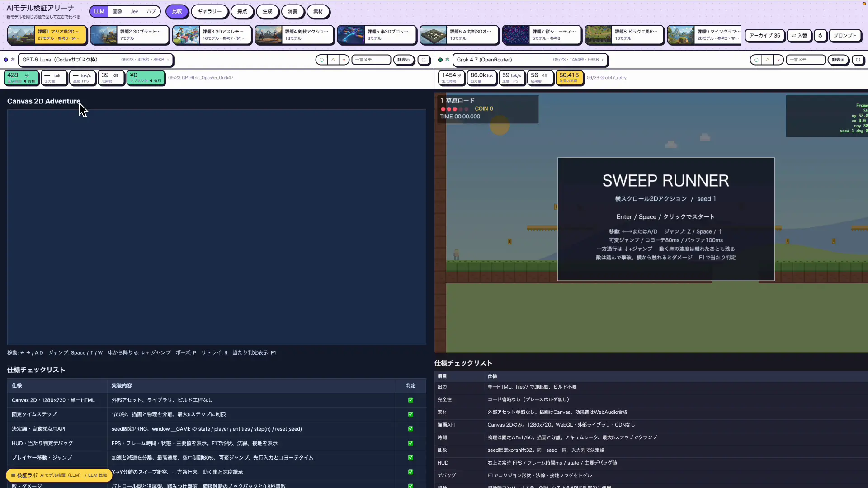The width and height of the screenshot is (868, 488).
Task: Click the left 428 秒 generation time stat
Action: pos(21,78)
